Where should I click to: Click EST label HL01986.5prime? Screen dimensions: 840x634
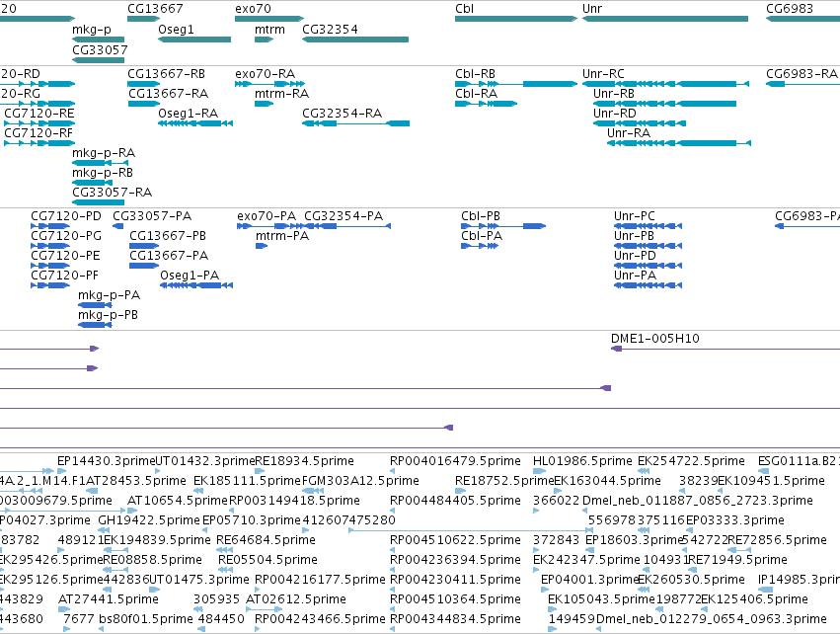tap(582, 461)
